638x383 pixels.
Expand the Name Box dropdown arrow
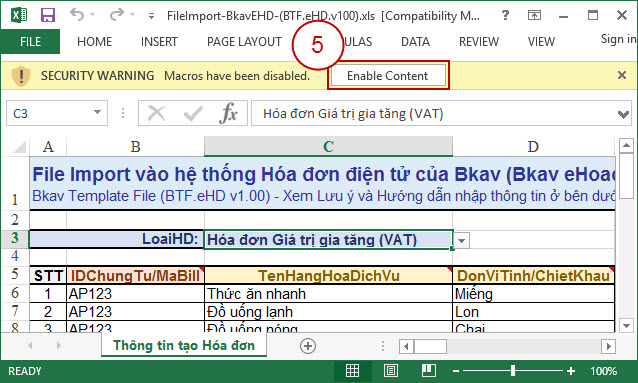(97, 112)
